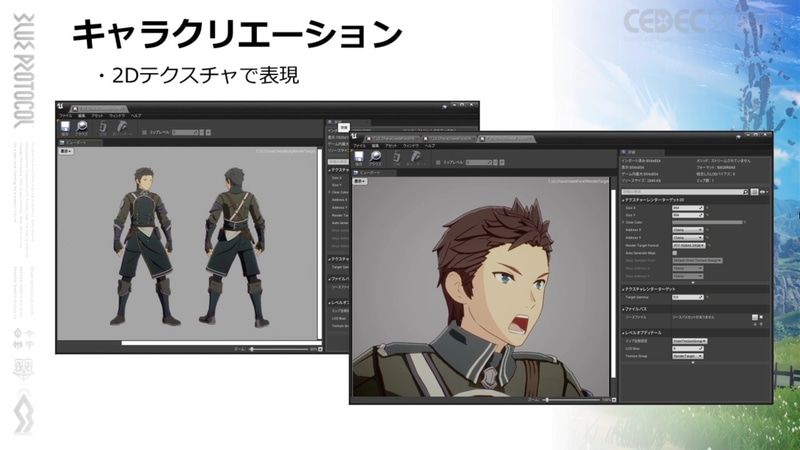Open the File menu in front window

pos(361,146)
